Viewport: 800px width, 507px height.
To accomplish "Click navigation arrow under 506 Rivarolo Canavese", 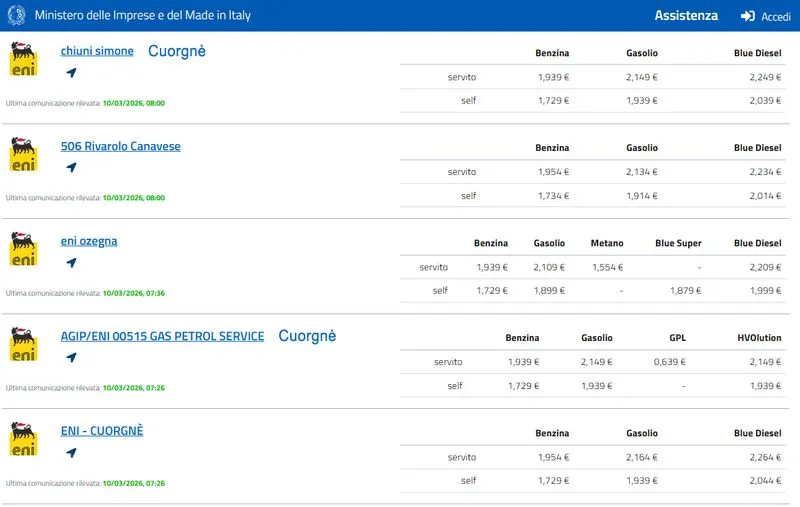I will (x=71, y=168).
